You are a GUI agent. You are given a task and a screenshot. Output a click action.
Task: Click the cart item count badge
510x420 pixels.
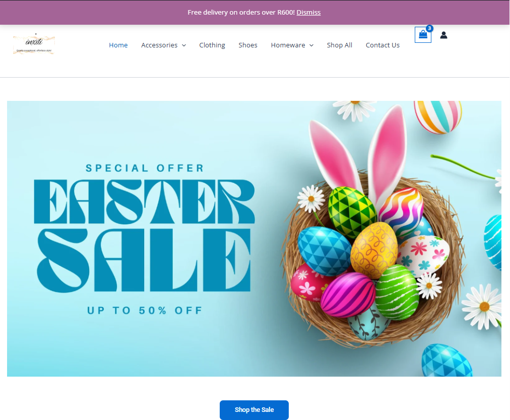click(x=429, y=28)
